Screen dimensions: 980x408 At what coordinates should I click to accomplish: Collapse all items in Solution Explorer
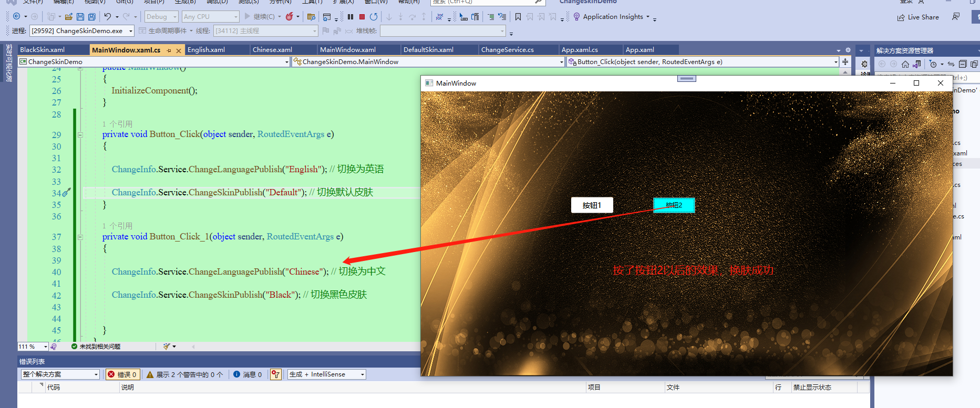tap(963, 64)
